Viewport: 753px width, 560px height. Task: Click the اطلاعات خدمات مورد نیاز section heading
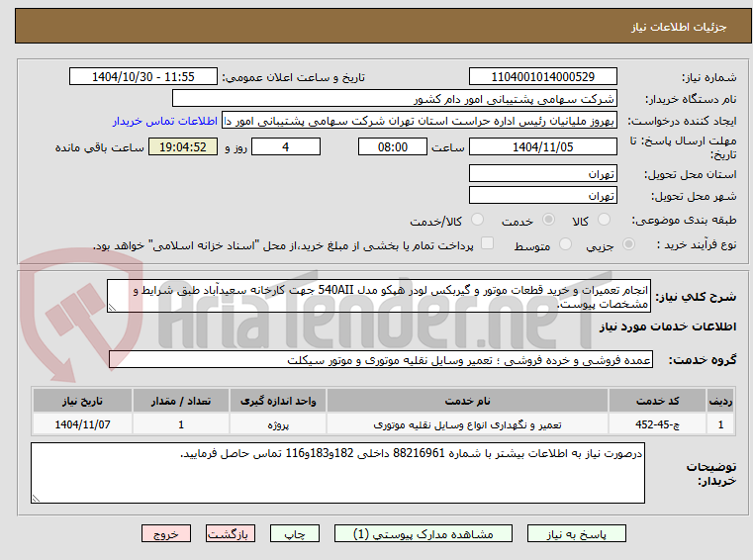pos(668,327)
